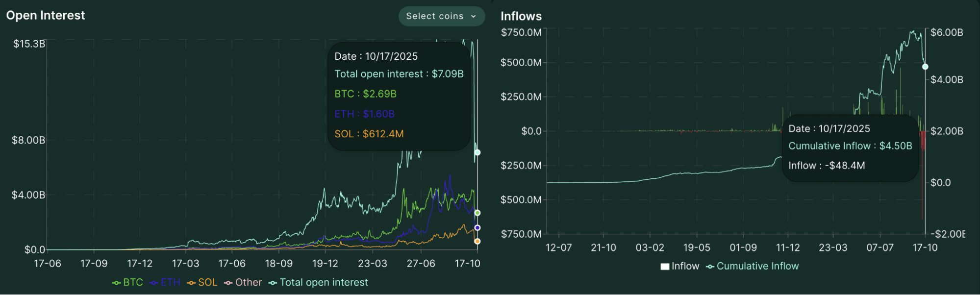Screen dimensions: 980x295
Task: Click the purple ETH legend marker icon
Action: pyautogui.click(x=152, y=282)
